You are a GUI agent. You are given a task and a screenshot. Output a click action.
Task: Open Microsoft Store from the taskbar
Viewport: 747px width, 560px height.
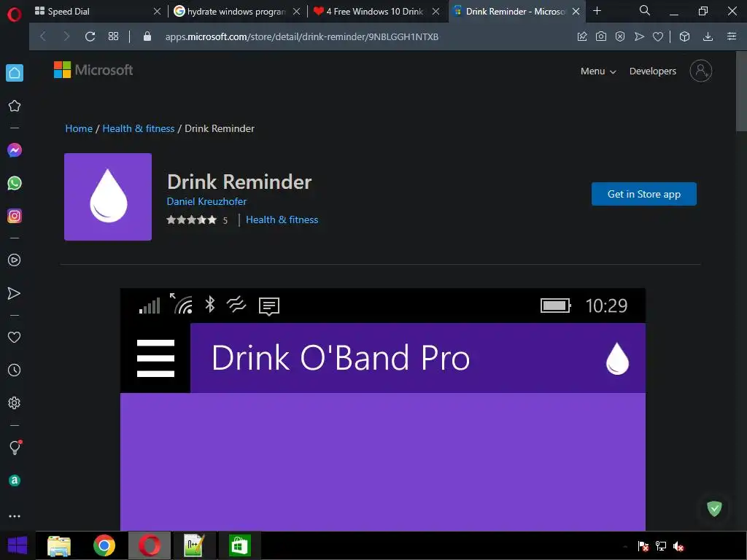click(x=239, y=545)
